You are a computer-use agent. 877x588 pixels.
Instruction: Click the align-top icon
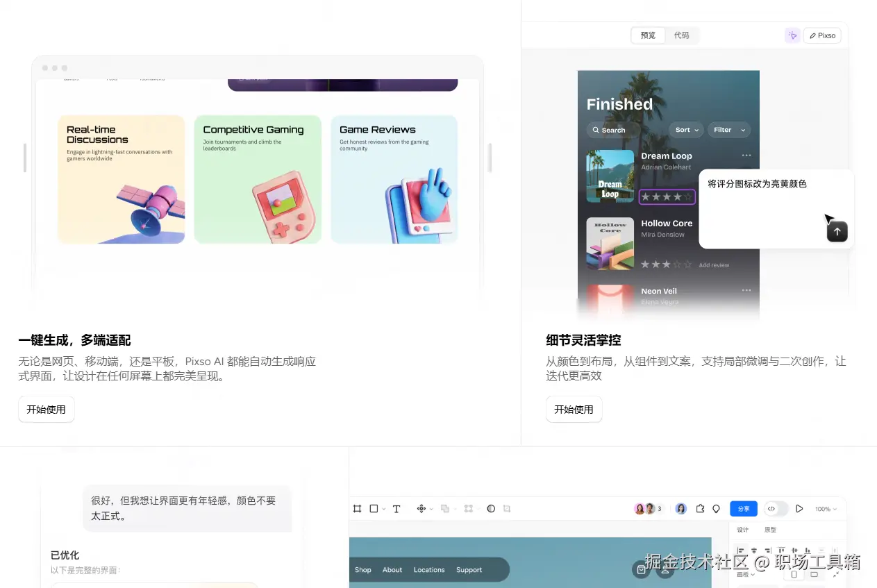[782, 551]
